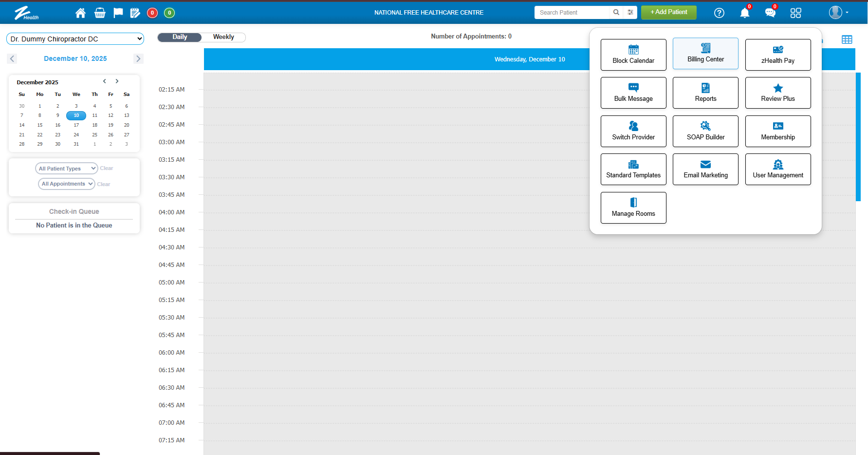Click the Search Patient input field
Viewport: 868px width, 455px height.
pyautogui.click(x=572, y=13)
